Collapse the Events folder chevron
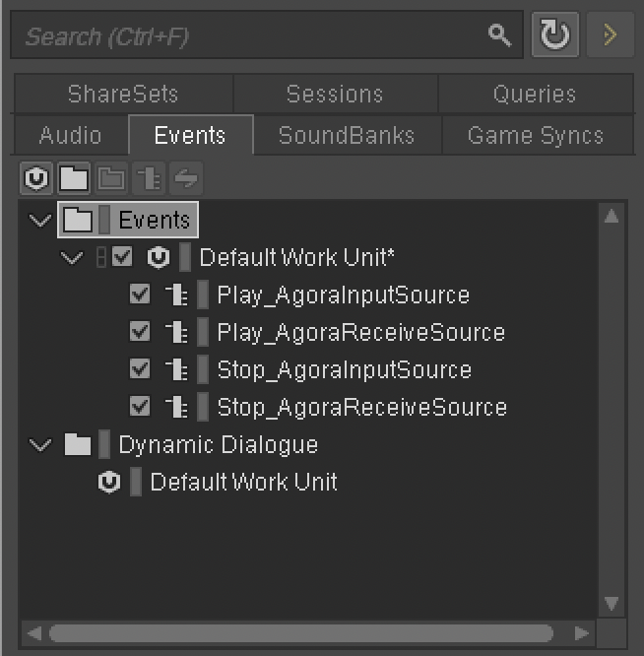This screenshot has height=656, width=644. [x=40, y=220]
